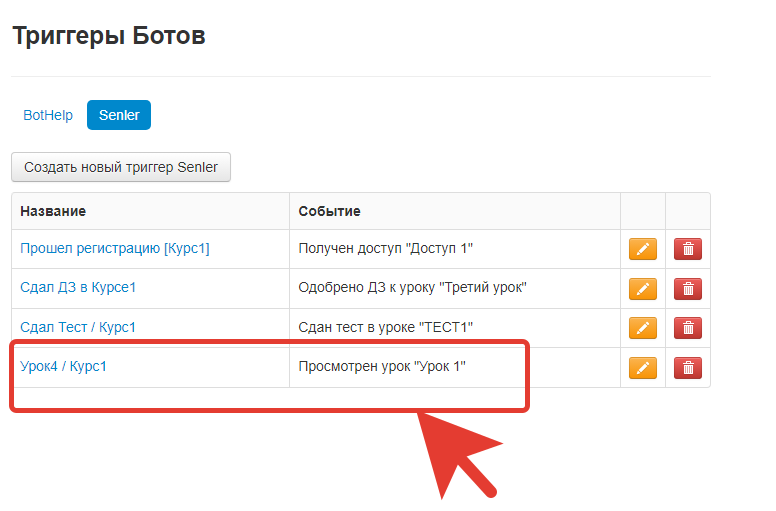
Task: Select the Senler tab
Action: (118, 115)
